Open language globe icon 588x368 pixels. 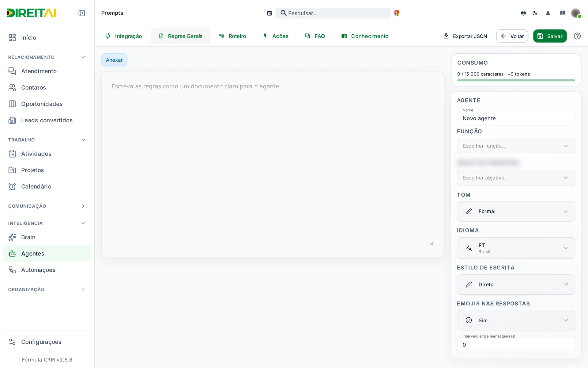[523, 13]
